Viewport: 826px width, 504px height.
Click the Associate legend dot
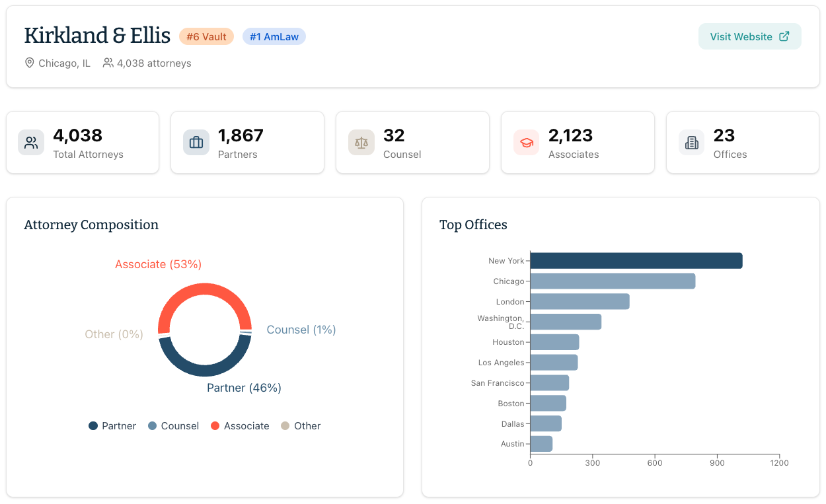click(x=215, y=426)
